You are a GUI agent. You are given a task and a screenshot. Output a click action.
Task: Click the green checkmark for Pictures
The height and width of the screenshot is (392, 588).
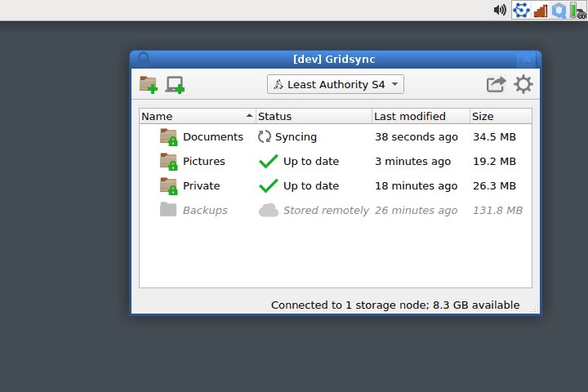pos(269,162)
